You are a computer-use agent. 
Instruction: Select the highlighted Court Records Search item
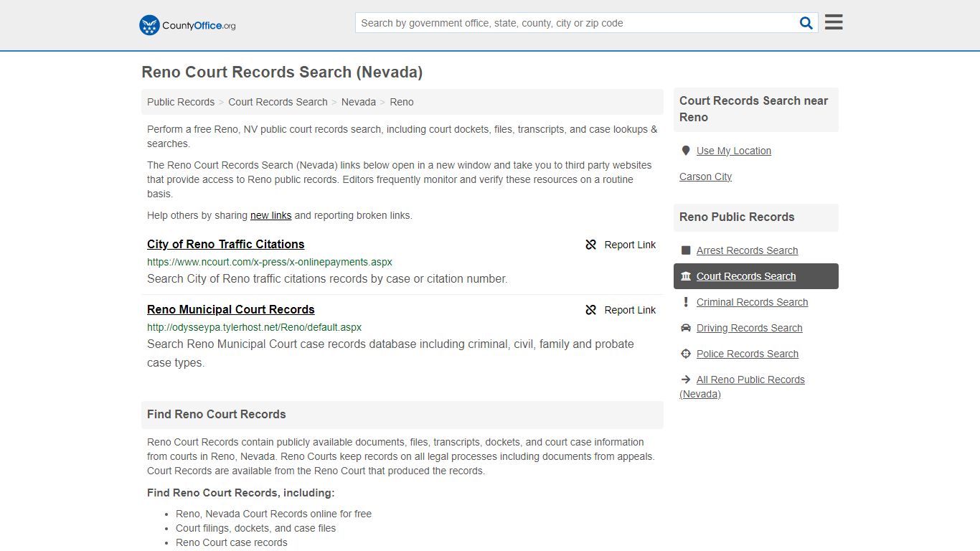tap(755, 276)
